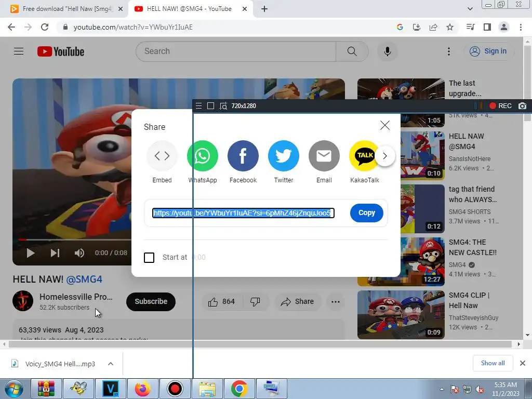The height and width of the screenshot is (399, 532).
Task: Share through KakaoTalk icon
Action: 364,156
